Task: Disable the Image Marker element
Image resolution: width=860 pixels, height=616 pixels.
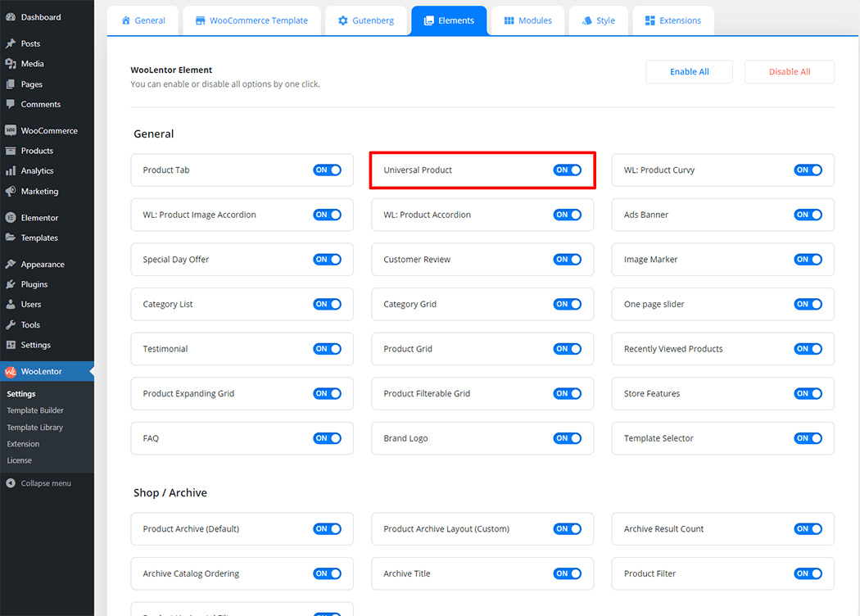Action: [x=808, y=260]
